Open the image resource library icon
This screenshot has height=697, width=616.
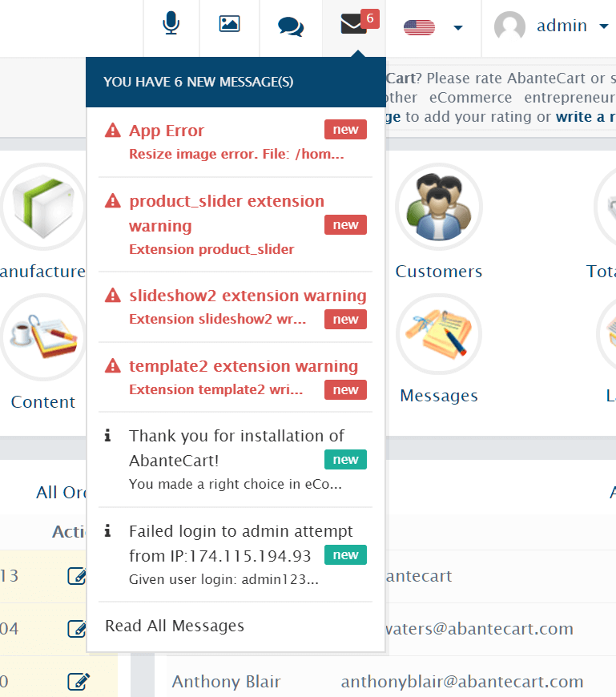pos(229,24)
